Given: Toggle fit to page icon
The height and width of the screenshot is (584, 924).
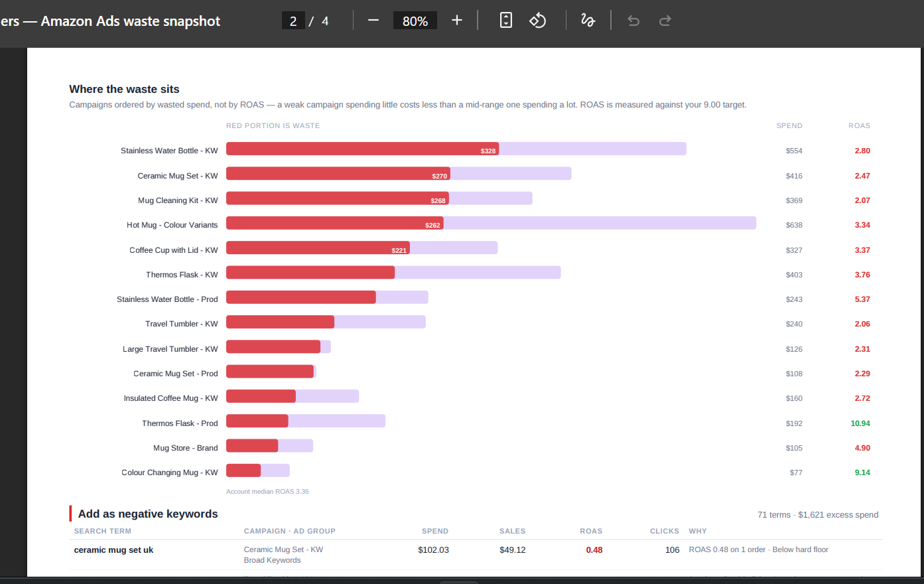Looking at the screenshot, I should click(506, 21).
